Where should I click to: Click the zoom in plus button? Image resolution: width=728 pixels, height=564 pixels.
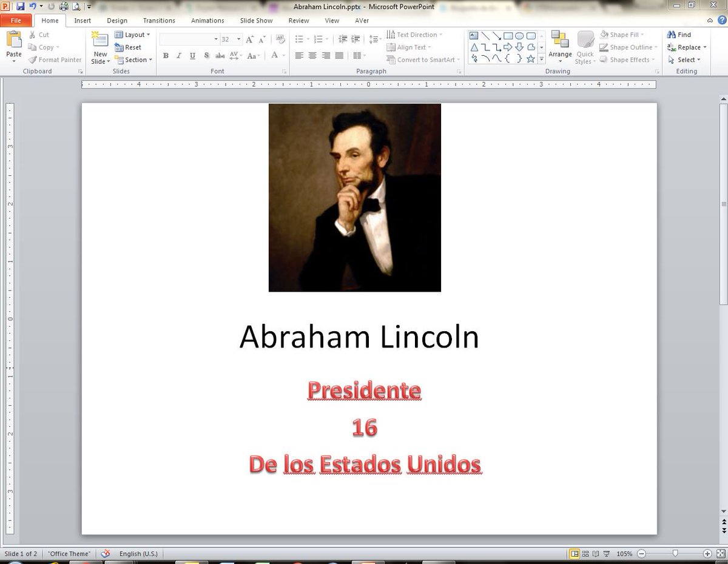point(707,554)
